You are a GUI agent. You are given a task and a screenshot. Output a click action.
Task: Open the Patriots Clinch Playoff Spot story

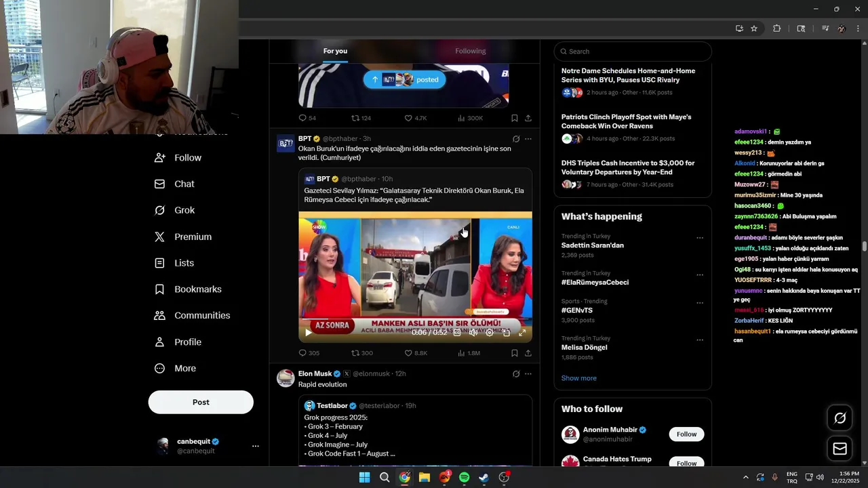[x=626, y=121]
